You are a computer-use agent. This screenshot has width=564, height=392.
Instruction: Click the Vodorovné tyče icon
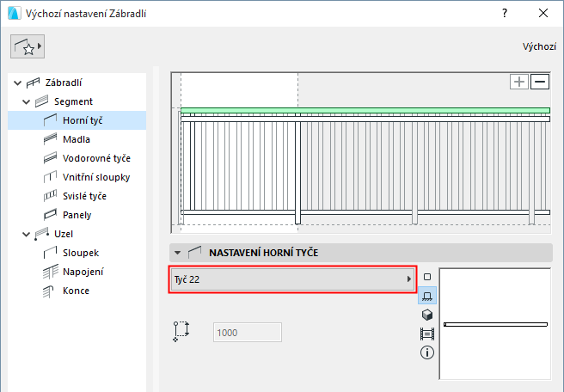click(x=50, y=158)
